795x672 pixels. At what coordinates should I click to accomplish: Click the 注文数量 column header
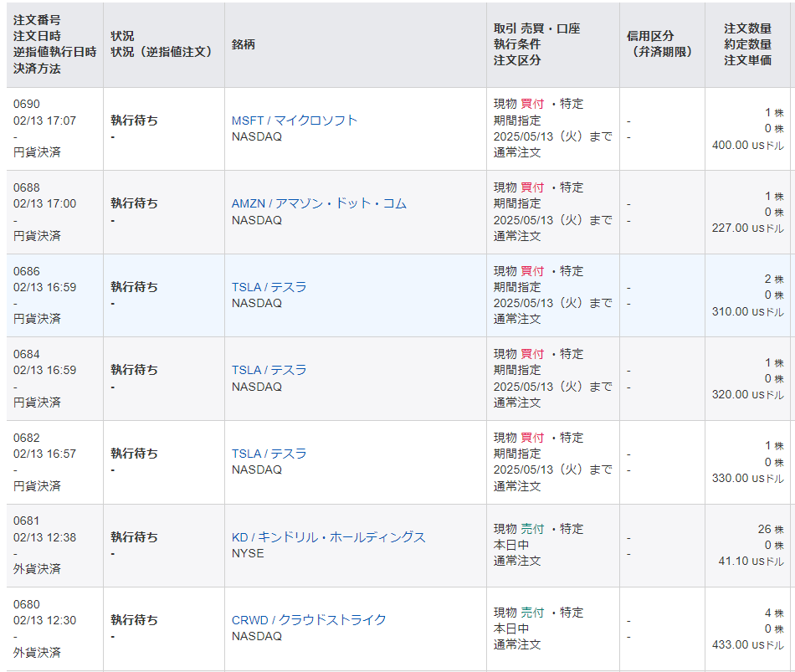tap(748, 28)
